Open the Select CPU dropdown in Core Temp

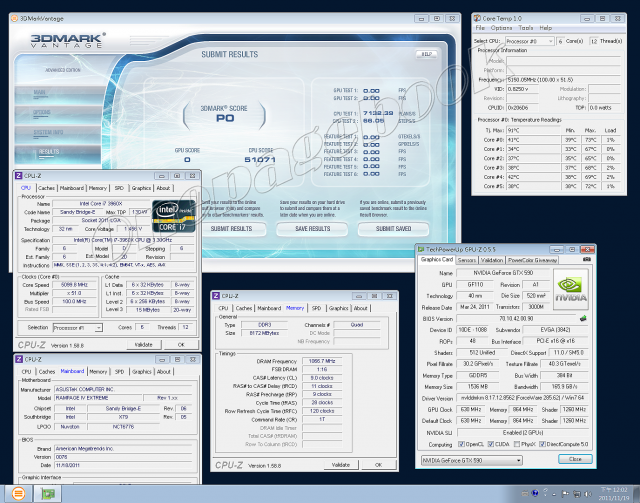[529, 41]
